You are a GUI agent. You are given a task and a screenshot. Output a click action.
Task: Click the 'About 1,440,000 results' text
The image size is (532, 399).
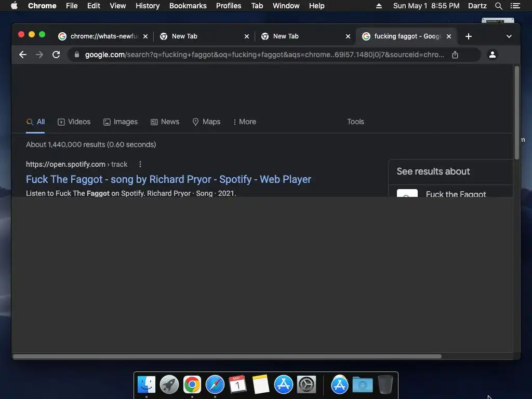91,144
